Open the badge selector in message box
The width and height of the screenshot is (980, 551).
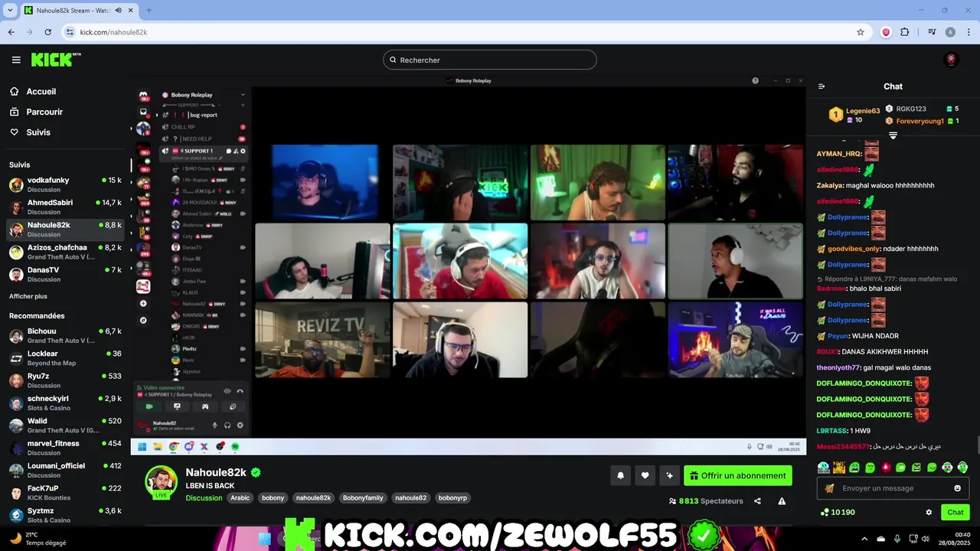point(829,488)
